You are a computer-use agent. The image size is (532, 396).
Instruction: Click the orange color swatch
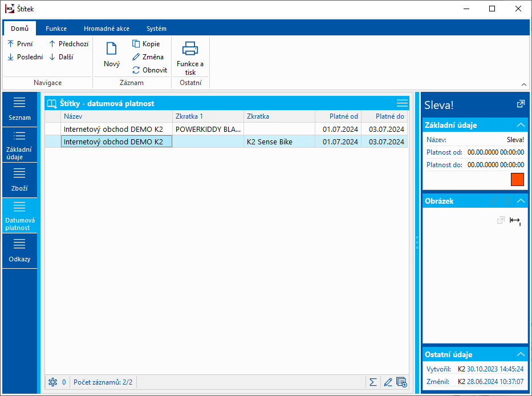tap(517, 179)
